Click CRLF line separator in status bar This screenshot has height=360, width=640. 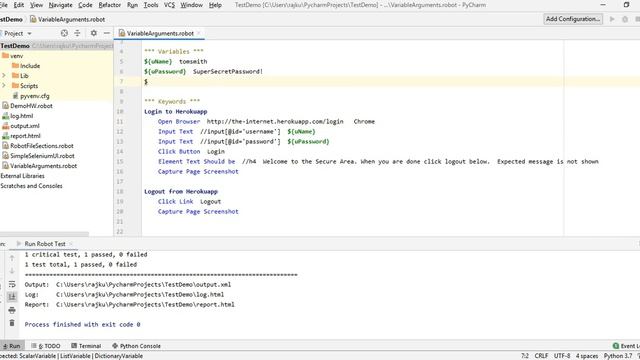[541, 356]
